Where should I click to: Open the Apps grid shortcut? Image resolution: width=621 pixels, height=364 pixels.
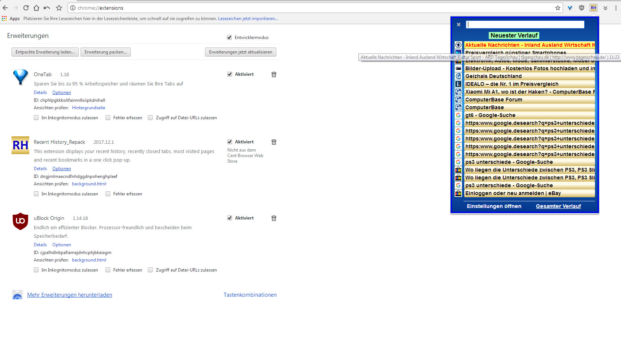point(11,19)
